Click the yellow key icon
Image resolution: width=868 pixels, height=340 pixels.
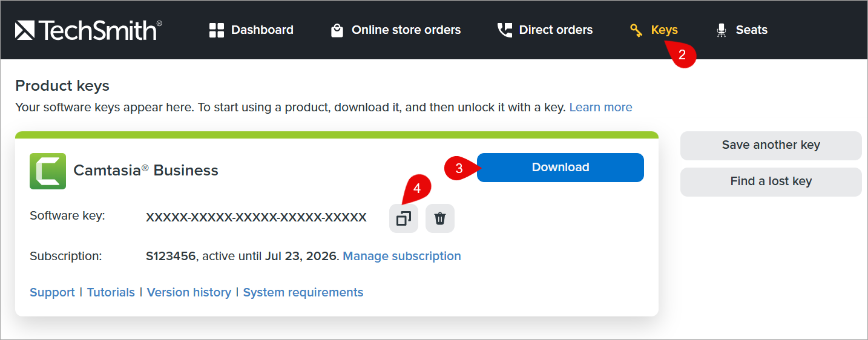tap(636, 30)
